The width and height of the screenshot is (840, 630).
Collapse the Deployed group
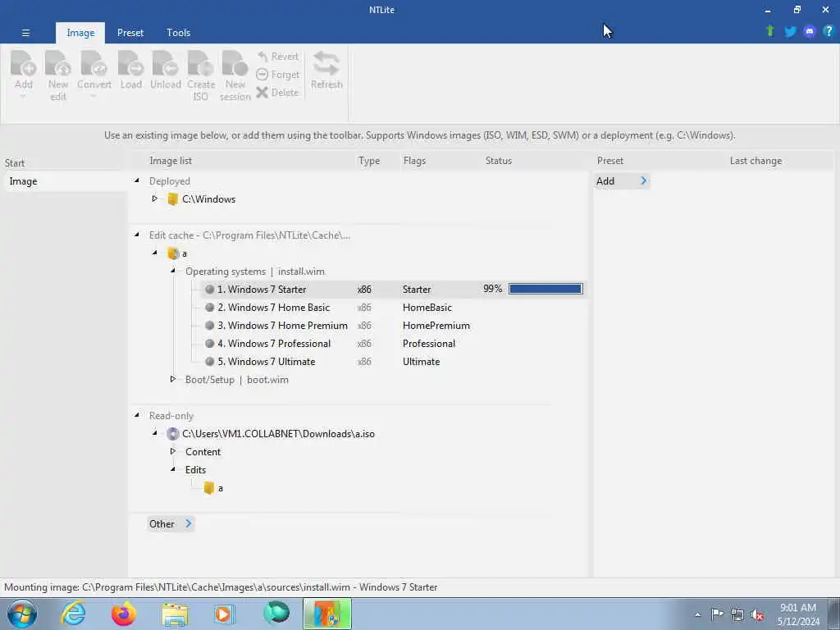coord(137,181)
